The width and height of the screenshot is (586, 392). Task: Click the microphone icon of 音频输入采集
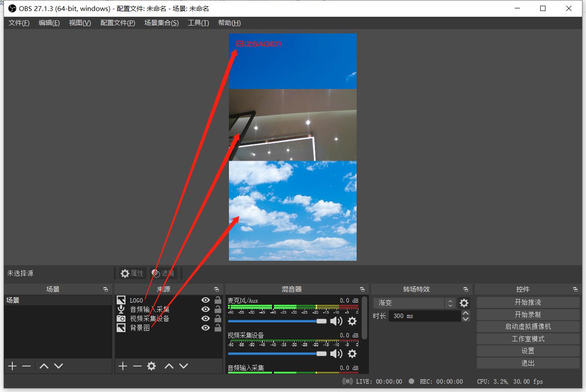[x=121, y=309]
